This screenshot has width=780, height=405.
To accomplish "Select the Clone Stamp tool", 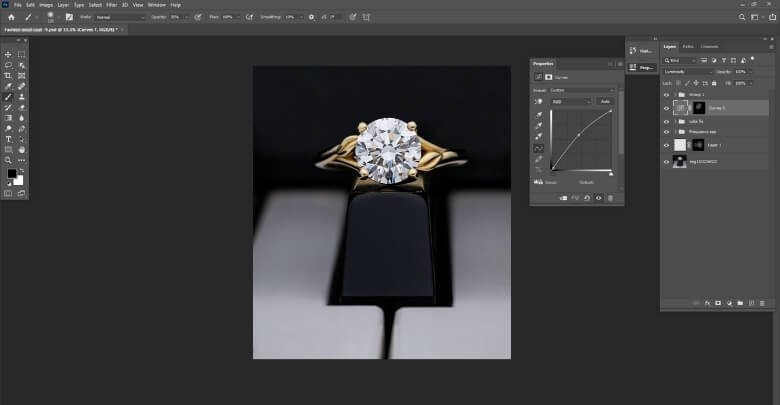I will (21, 97).
